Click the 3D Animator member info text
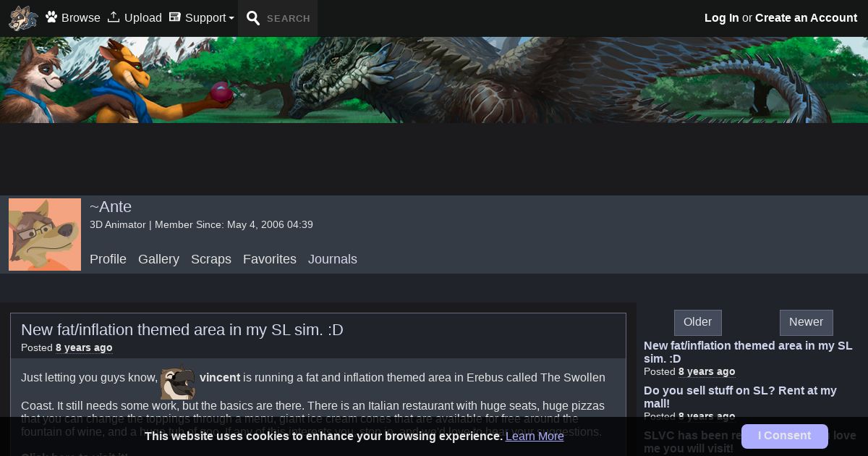Screen dimensions: 868x456 [x=201, y=225]
